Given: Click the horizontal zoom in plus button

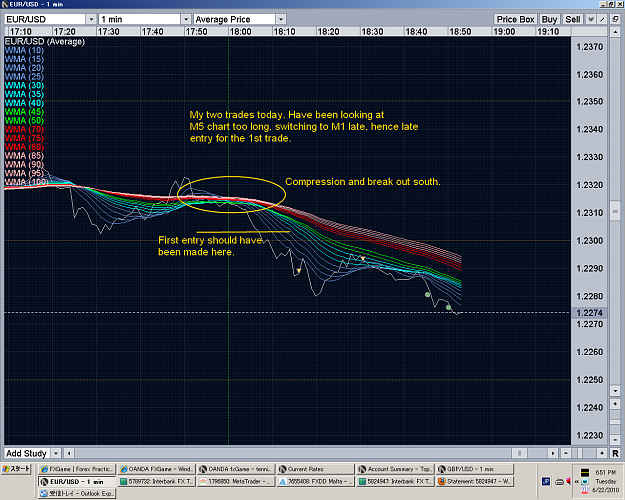Looking at the screenshot, I should pos(602,453).
